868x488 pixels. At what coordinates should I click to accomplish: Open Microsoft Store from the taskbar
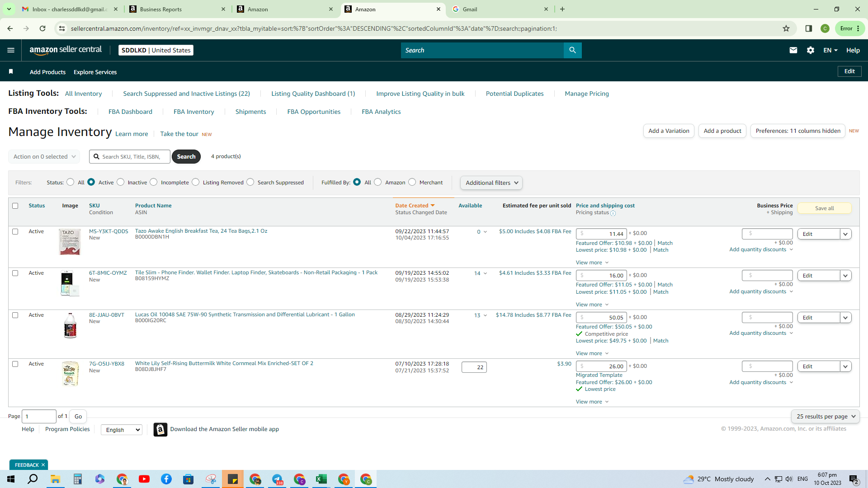tap(189, 479)
